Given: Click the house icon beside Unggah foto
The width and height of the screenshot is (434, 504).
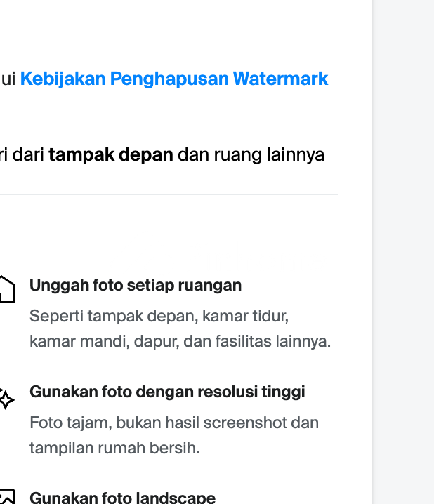Looking at the screenshot, I should [x=6, y=289].
